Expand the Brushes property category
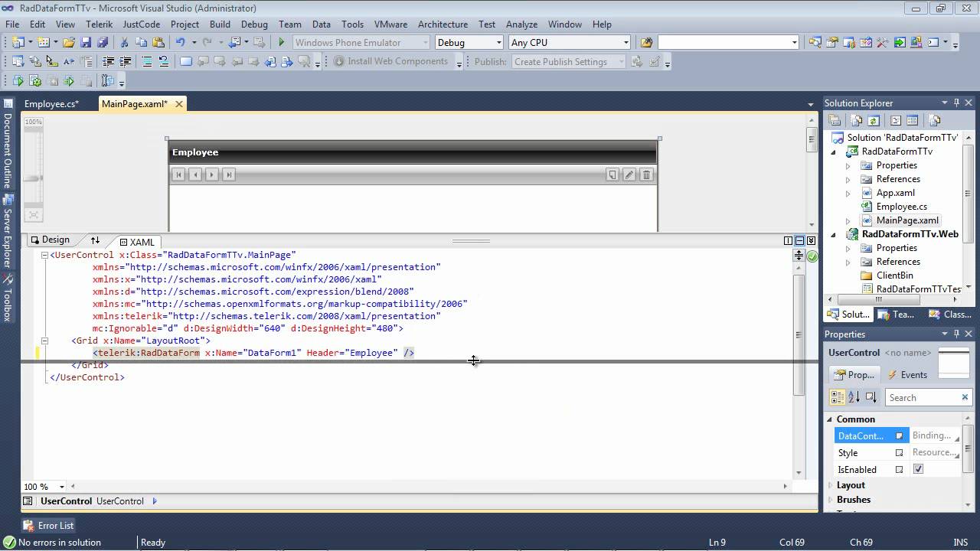The height and width of the screenshot is (551, 980). pos(829,500)
